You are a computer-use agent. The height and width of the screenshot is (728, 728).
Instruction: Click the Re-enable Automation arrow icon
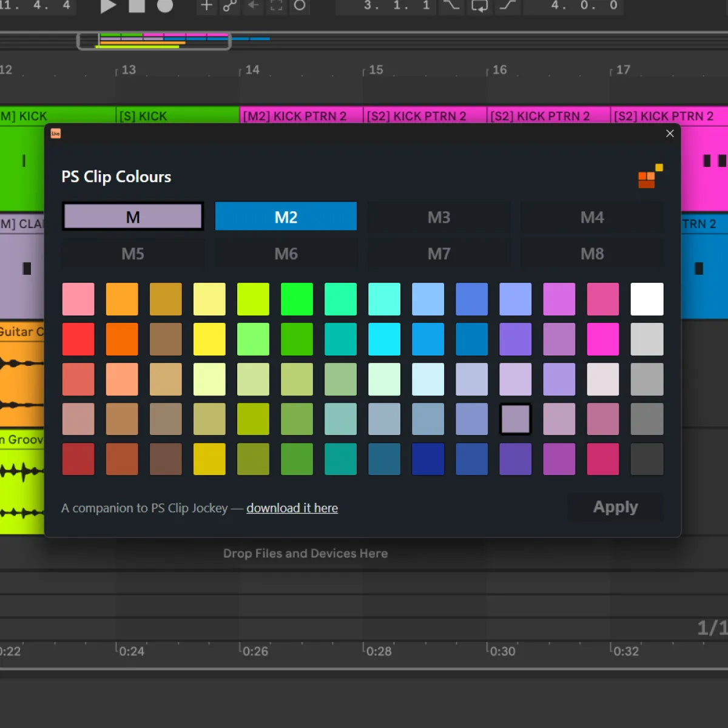coord(253,5)
